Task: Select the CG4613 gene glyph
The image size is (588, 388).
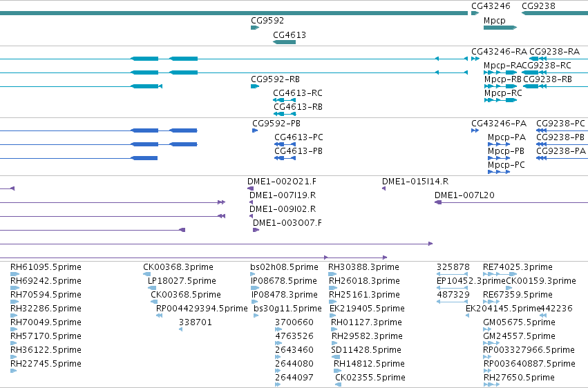Action: click(284, 42)
